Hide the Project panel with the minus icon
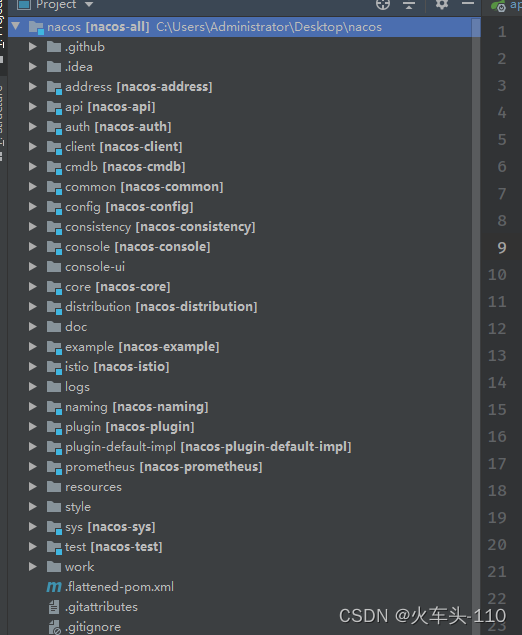 468,4
